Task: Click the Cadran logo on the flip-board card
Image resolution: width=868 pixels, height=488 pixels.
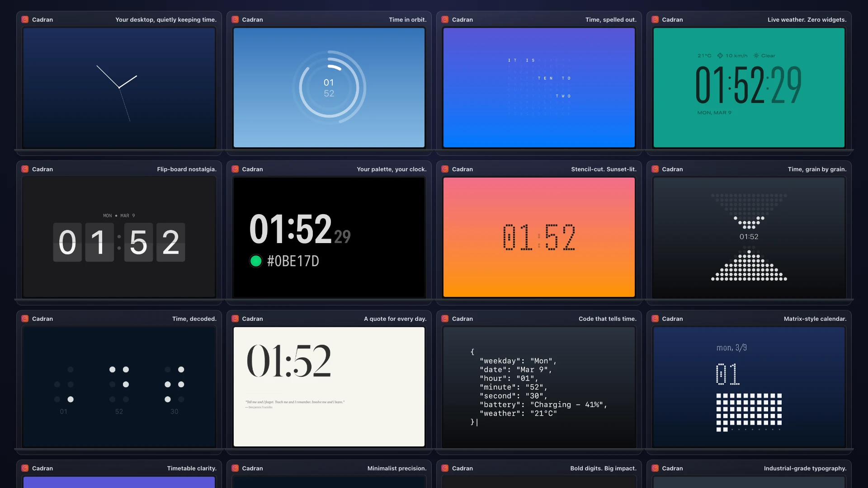Action: [25, 169]
